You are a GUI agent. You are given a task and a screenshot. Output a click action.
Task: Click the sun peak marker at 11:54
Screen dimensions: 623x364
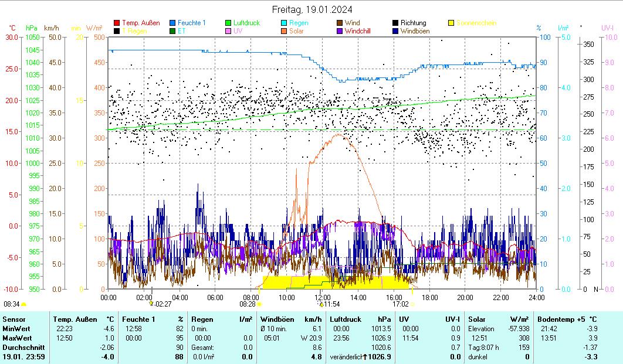point(321,304)
